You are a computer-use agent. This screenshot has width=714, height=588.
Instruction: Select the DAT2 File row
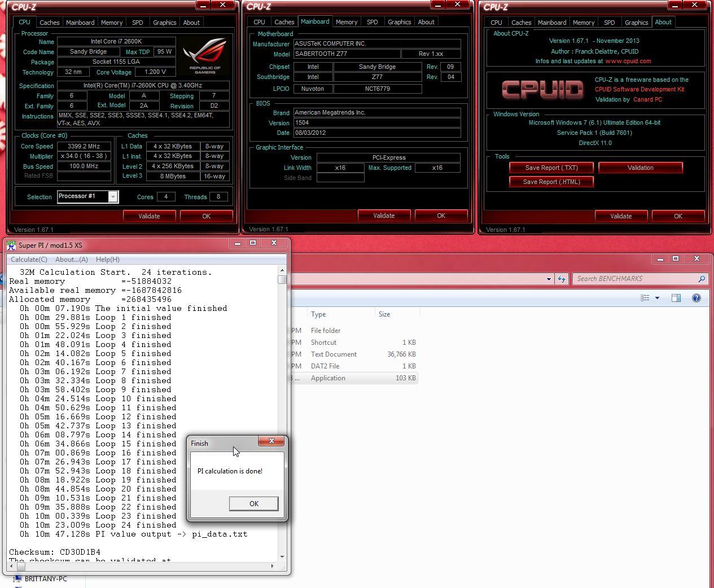click(x=354, y=366)
